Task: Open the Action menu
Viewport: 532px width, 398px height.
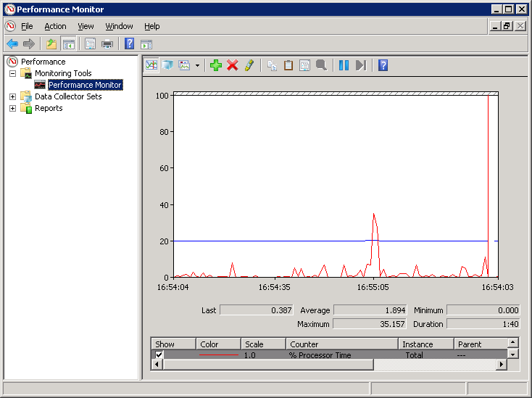Action: click(x=55, y=26)
